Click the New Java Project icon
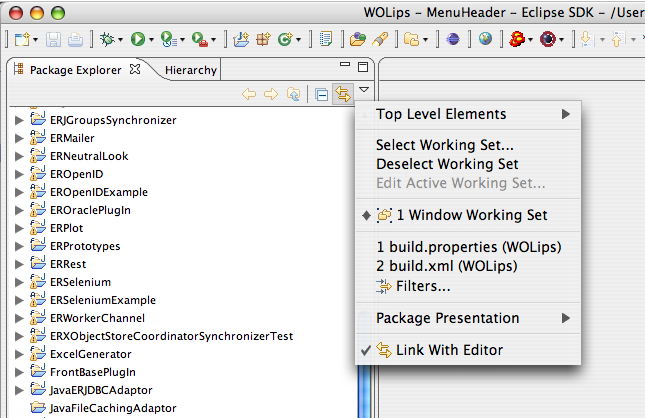This screenshot has height=418, width=645. click(x=241, y=39)
